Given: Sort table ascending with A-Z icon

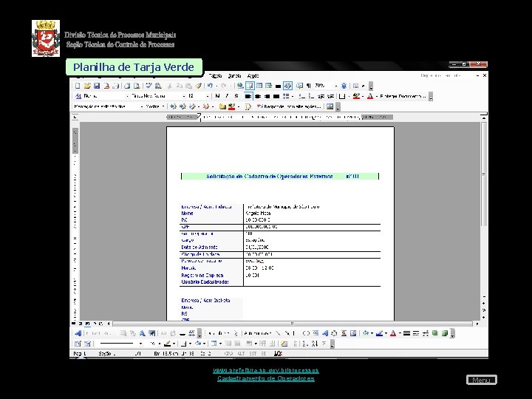Looking at the screenshot, I should pyautogui.click(x=305, y=344).
